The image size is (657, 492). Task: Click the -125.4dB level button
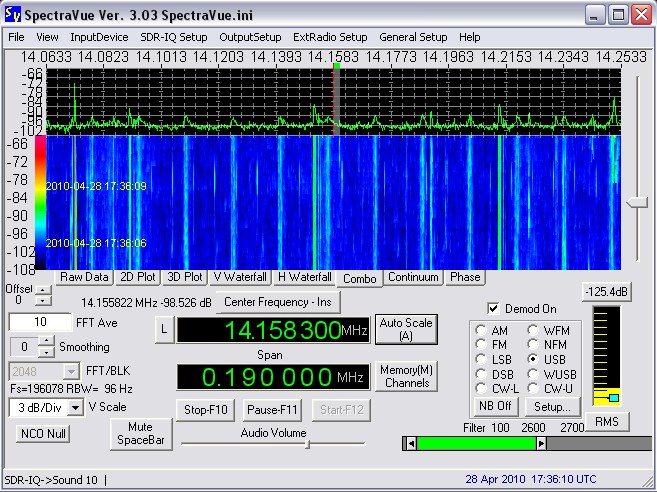tap(606, 292)
